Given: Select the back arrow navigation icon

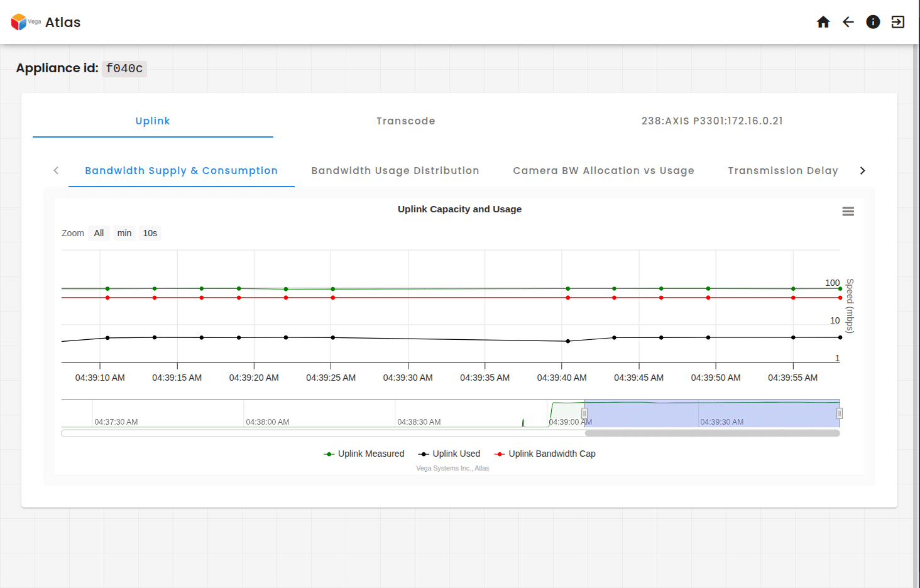Looking at the screenshot, I should click(848, 21).
